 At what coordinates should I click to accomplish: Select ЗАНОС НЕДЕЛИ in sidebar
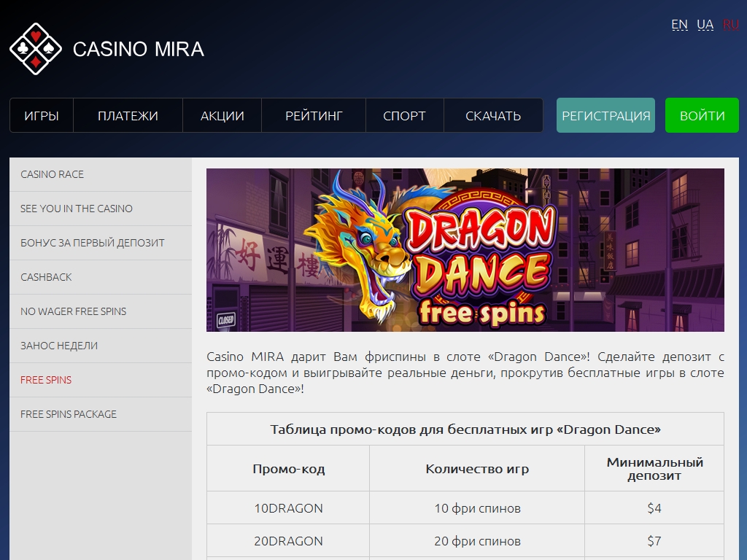(x=59, y=346)
